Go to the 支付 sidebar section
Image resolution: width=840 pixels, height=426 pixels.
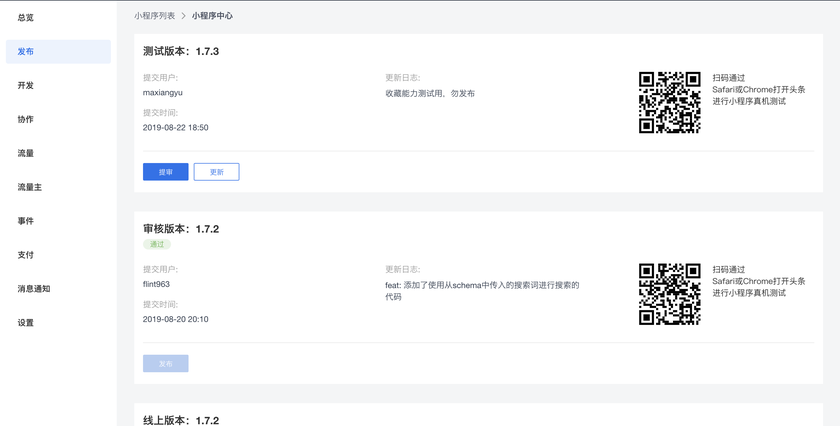pyautogui.click(x=26, y=255)
